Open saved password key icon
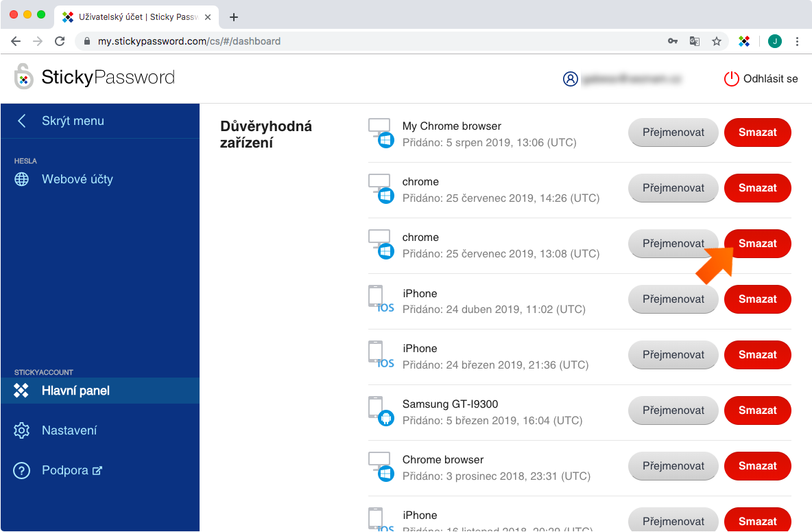 673,41
